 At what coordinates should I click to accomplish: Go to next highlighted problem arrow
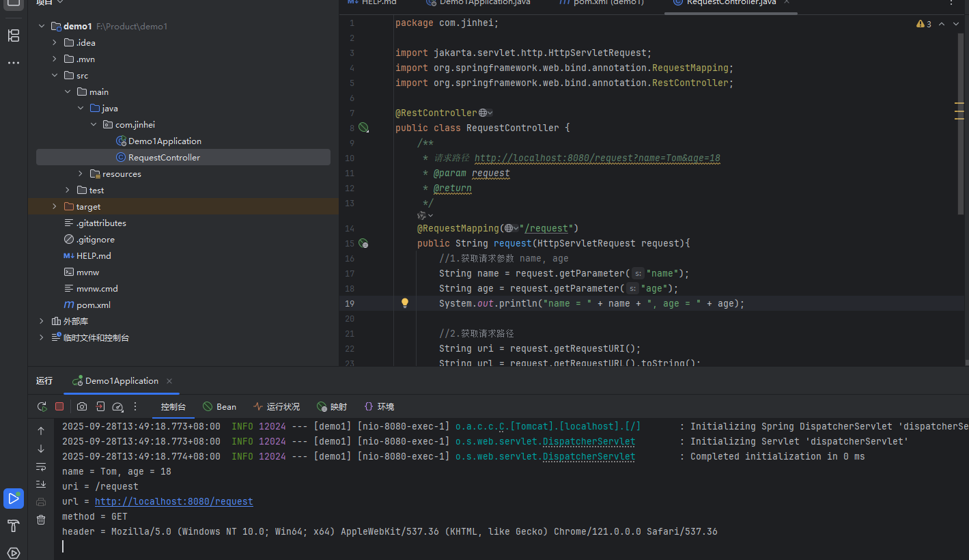(955, 24)
